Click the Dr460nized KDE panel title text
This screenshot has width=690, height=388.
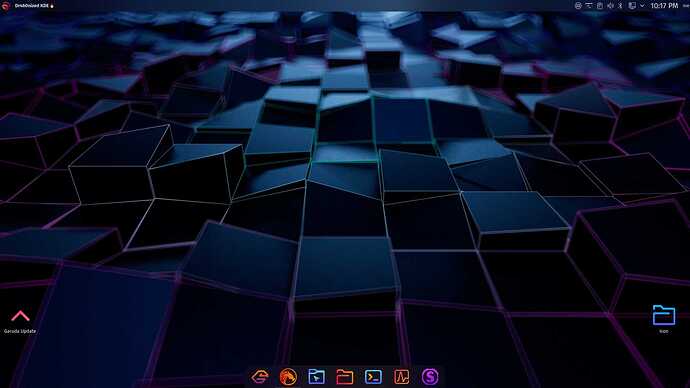[x=32, y=6]
